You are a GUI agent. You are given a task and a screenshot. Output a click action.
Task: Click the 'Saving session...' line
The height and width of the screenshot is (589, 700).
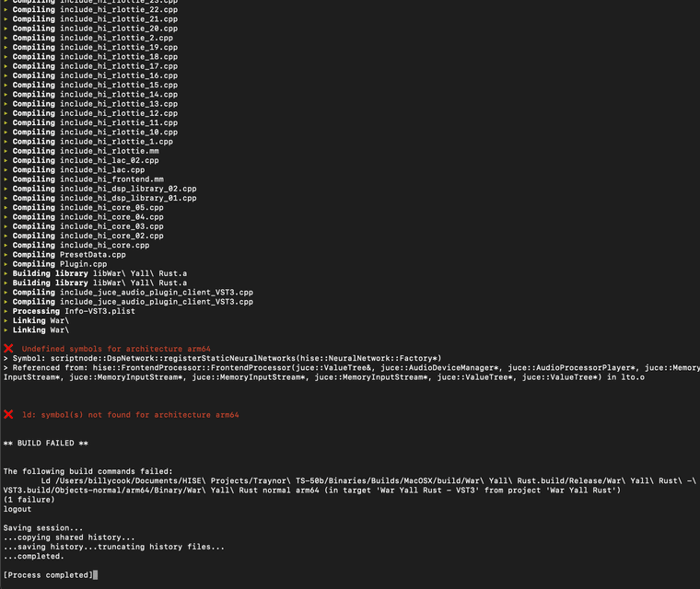[x=43, y=528]
